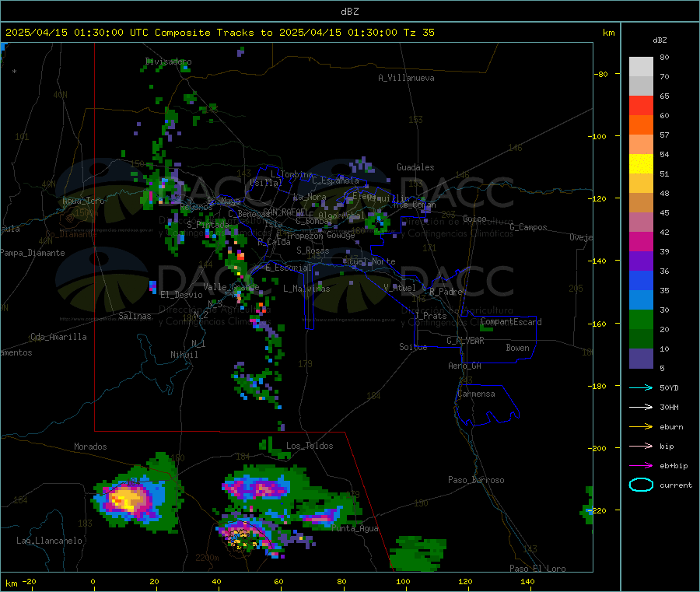Image resolution: width=700 pixels, height=592 pixels.
Task: Select the light orange 54-57 dBZ band
Action: [641, 145]
